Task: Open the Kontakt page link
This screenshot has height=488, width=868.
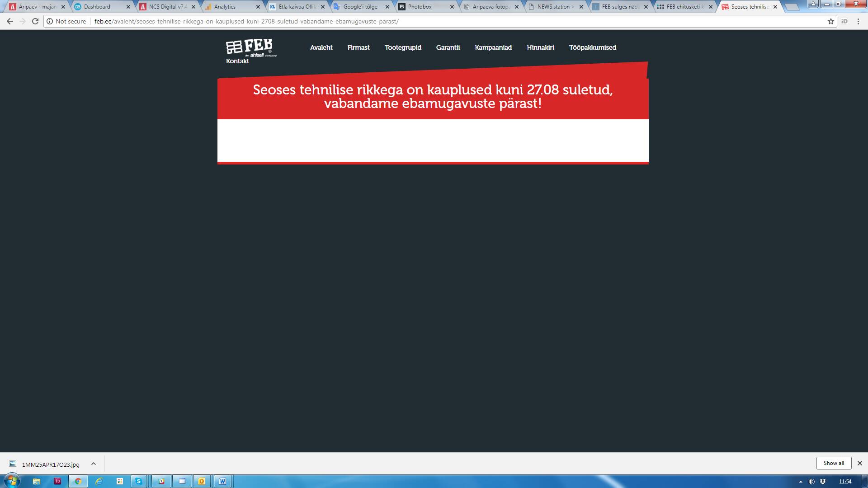Action: 237,61
